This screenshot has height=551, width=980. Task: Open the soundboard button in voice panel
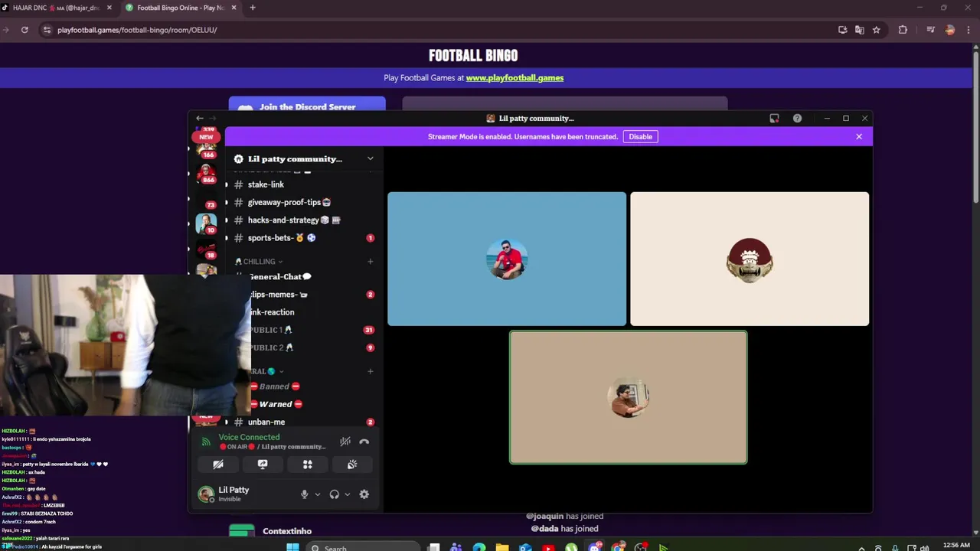pos(352,465)
